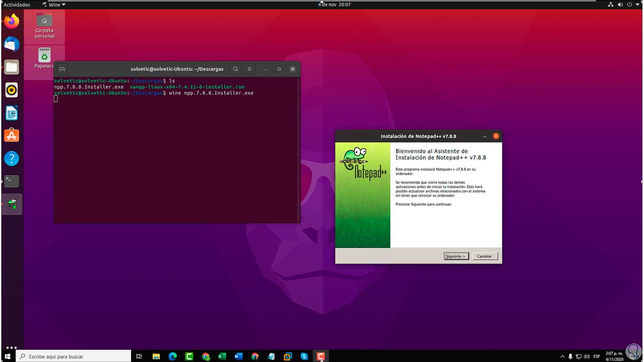The height and width of the screenshot is (362, 644).
Task: Select the Notepad++ installer icon in the dock
Action: pyautogui.click(x=11, y=204)
